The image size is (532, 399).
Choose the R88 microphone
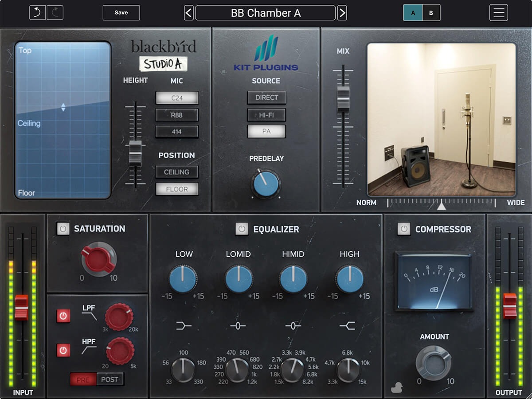pos(177,115)
